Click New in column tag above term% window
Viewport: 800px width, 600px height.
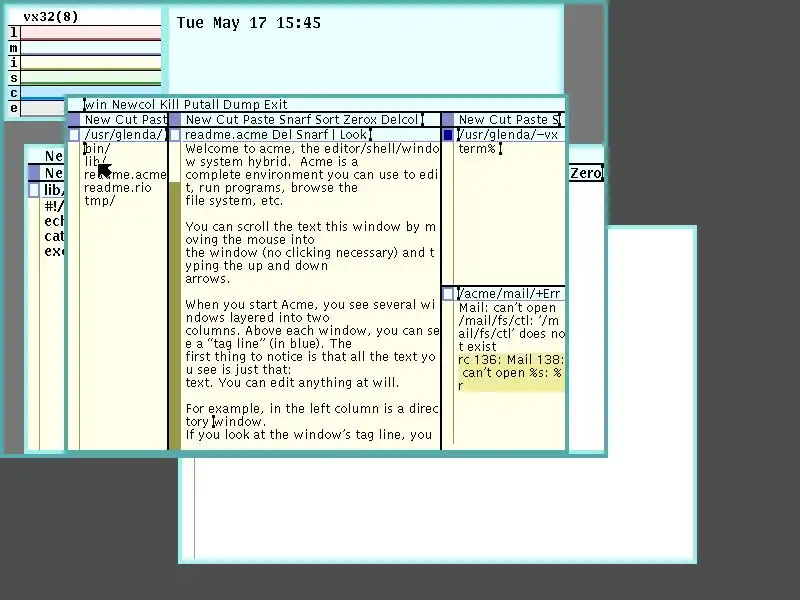[472, 120]
